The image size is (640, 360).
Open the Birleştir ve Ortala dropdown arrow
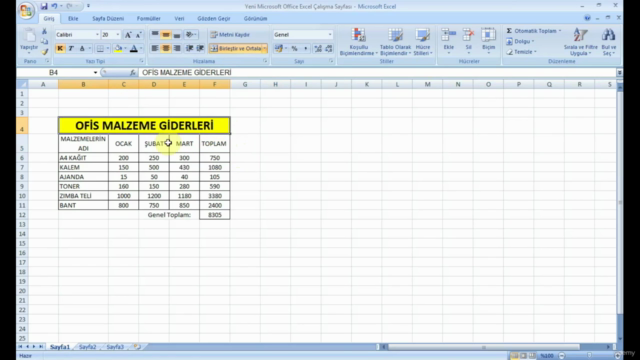(x=264, y=49)
